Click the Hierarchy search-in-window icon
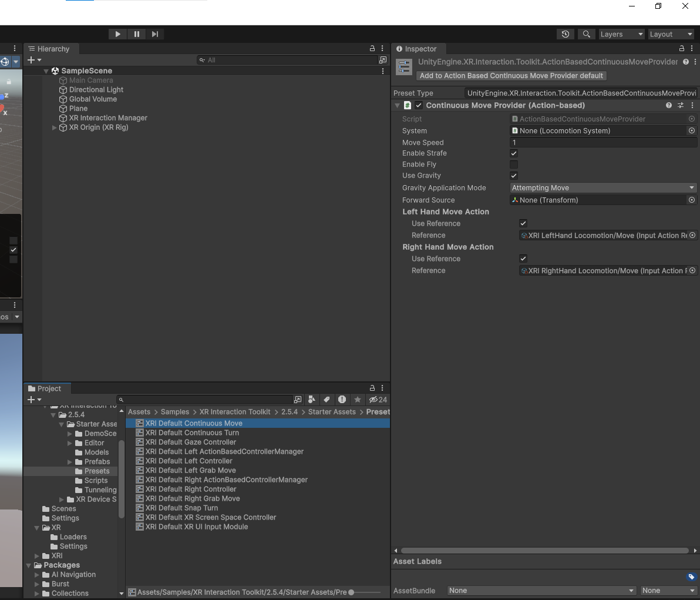This screenshot has height=600, width=700. point(382,60)
